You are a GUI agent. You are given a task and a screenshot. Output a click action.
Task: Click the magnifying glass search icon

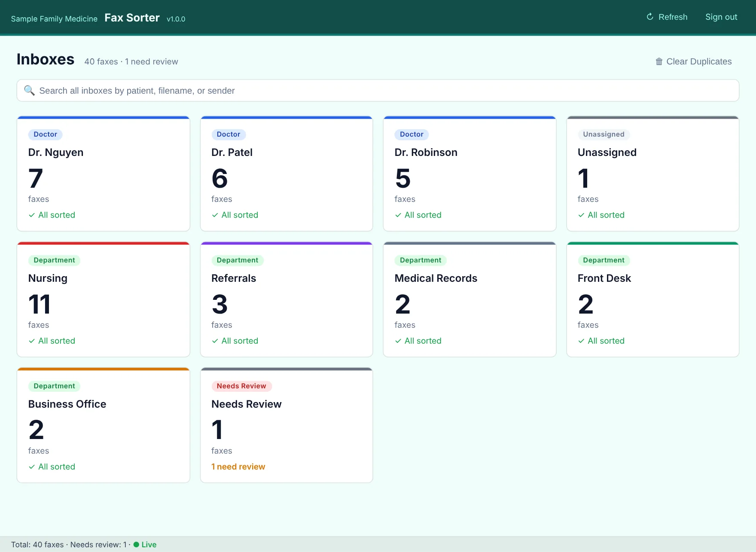click(29, 90)
